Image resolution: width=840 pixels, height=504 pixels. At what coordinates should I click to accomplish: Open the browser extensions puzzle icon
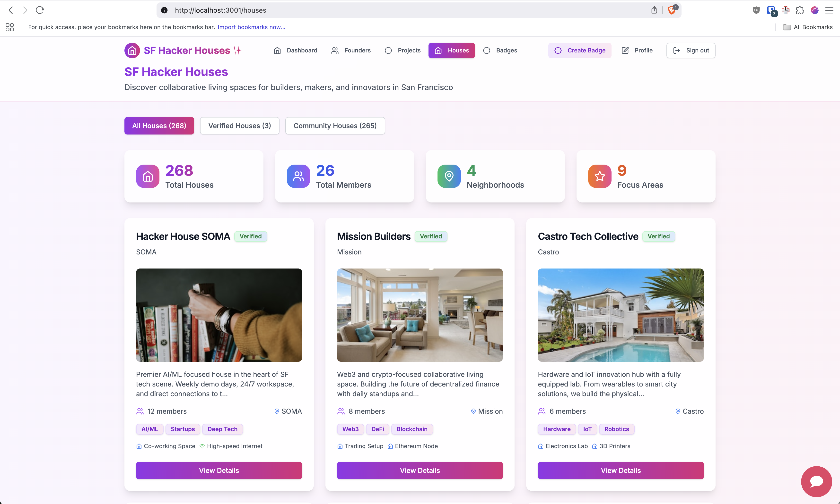(800, 10)
